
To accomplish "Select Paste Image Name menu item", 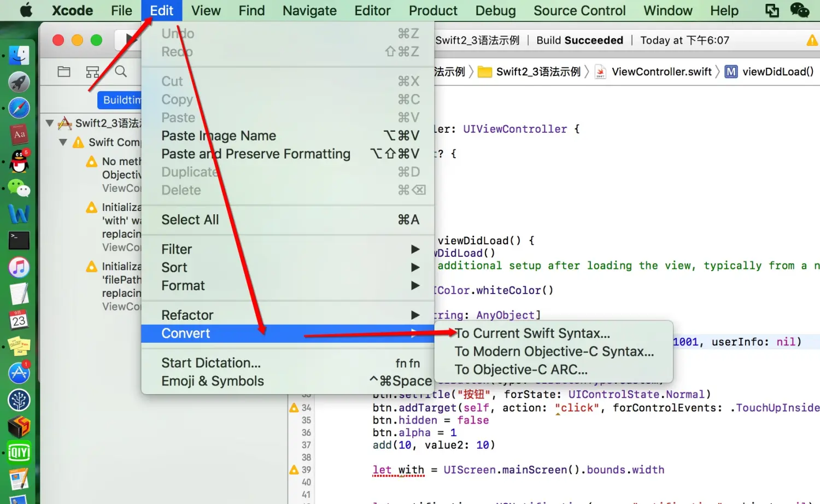I will 288,136.
